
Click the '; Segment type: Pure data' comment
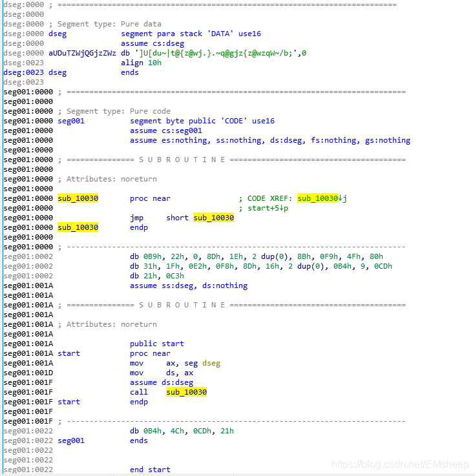click(105, 24)
